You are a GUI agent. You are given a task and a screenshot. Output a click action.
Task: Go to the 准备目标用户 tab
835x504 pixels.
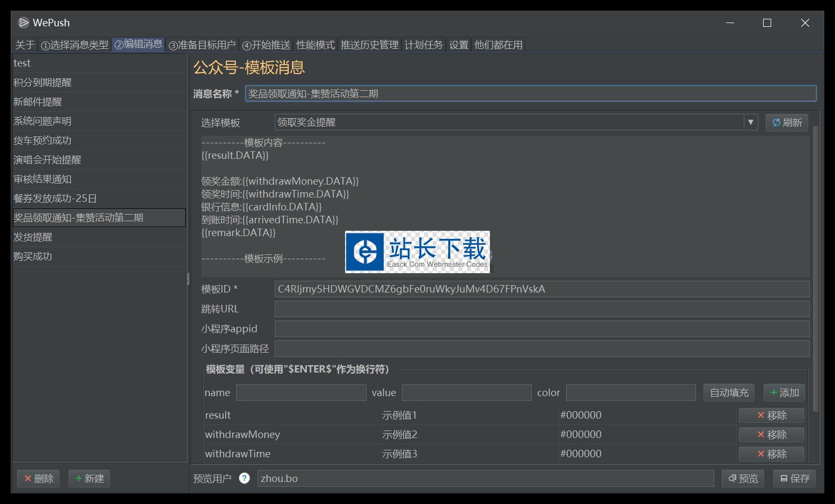point(202,45)
